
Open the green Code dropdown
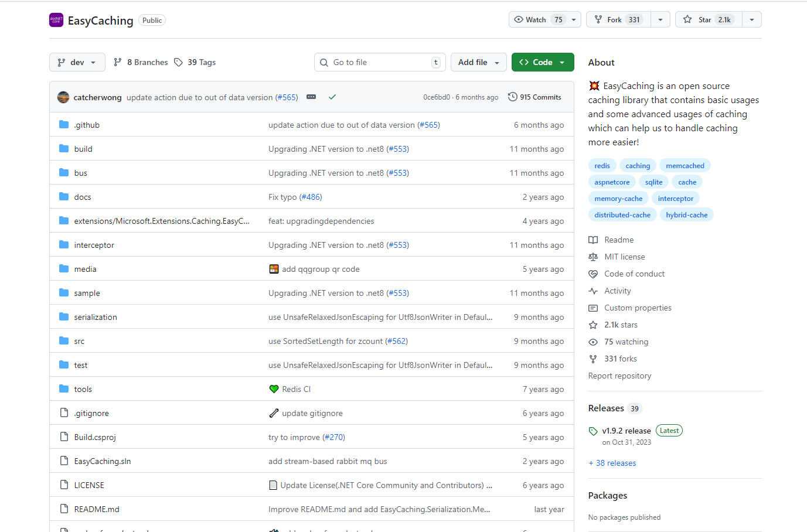tap(543, 62)
